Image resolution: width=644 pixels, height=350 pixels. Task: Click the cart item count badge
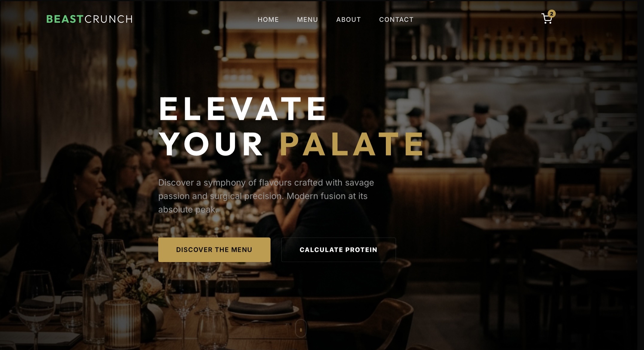pos(552,13)
